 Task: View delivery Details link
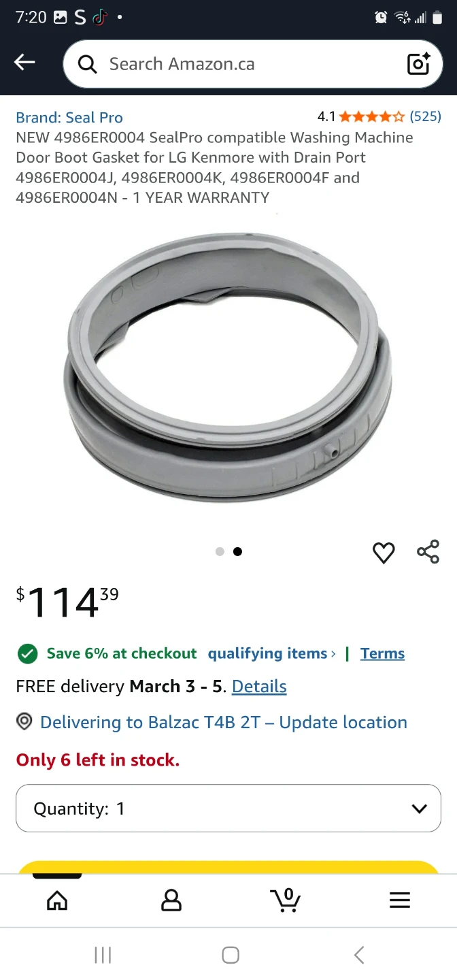[259, 687]
